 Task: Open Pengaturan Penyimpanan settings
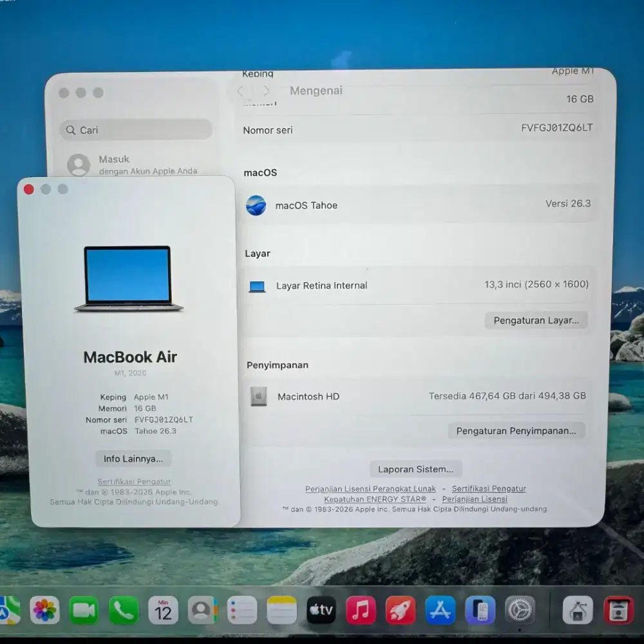point(516,430)
